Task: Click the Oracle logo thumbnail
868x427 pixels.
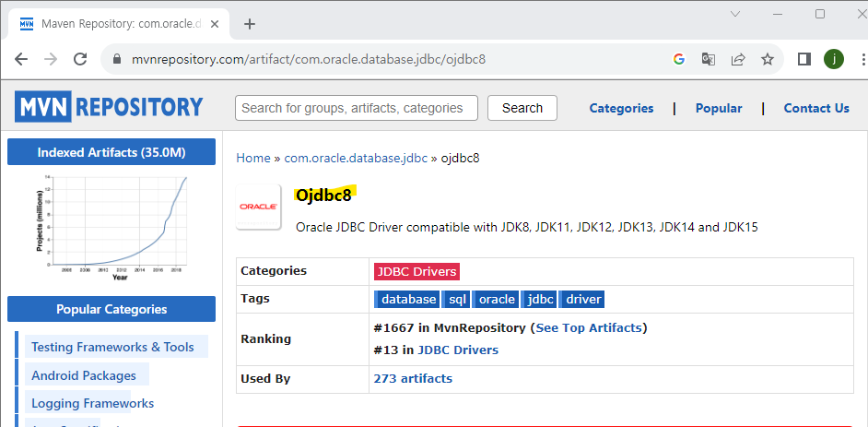Action: [x=259, y=207]
